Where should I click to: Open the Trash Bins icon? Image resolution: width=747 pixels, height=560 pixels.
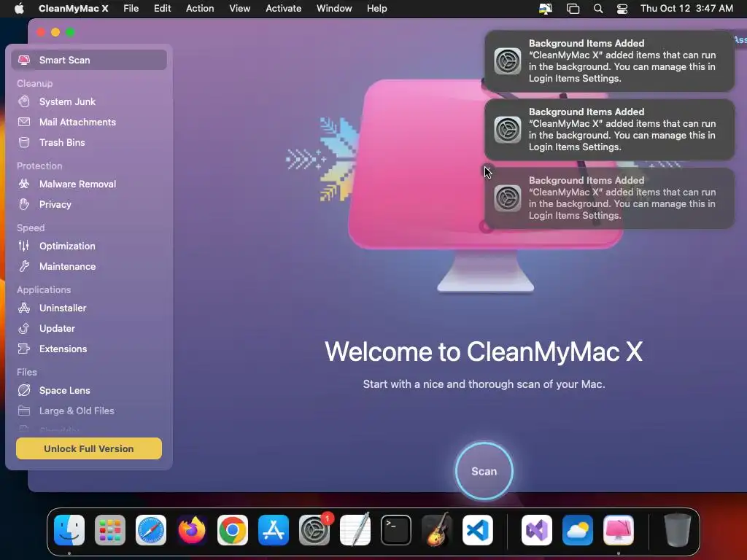(24, 142)
